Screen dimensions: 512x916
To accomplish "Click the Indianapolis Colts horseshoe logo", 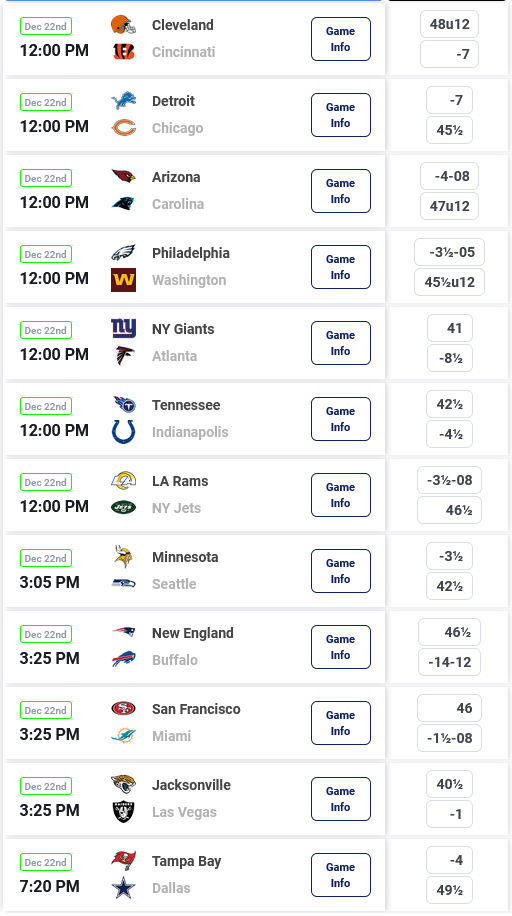I will click(123, 432).
